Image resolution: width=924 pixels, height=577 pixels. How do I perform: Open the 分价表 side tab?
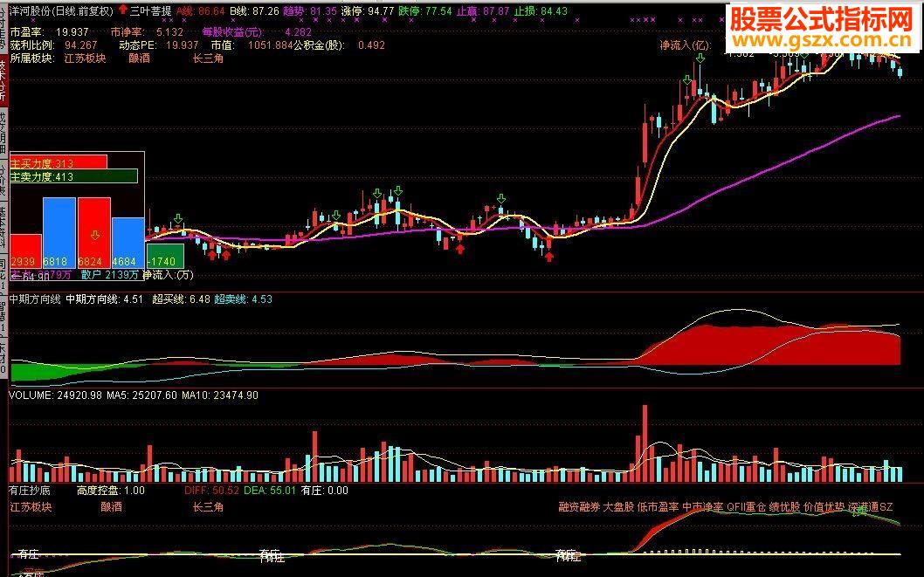(3, 180)
